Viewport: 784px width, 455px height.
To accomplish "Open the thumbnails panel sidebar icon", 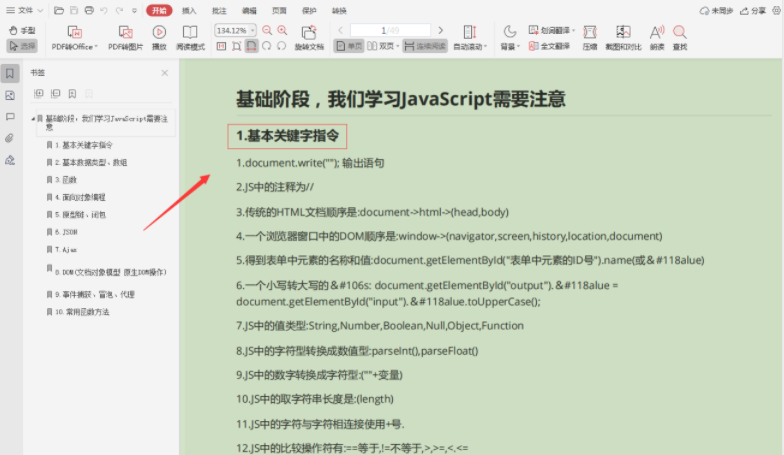I will (x=10, y=95).
